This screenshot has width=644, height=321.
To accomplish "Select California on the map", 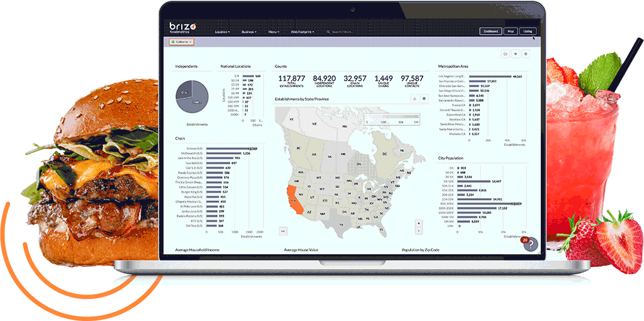I will pyautogui.click(x=294, y=200).
